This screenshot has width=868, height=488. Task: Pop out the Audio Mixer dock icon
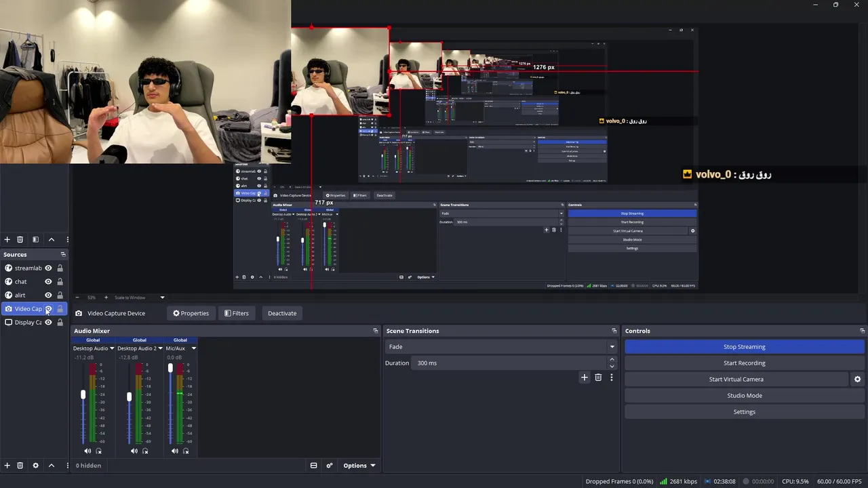tap(376, 331)
